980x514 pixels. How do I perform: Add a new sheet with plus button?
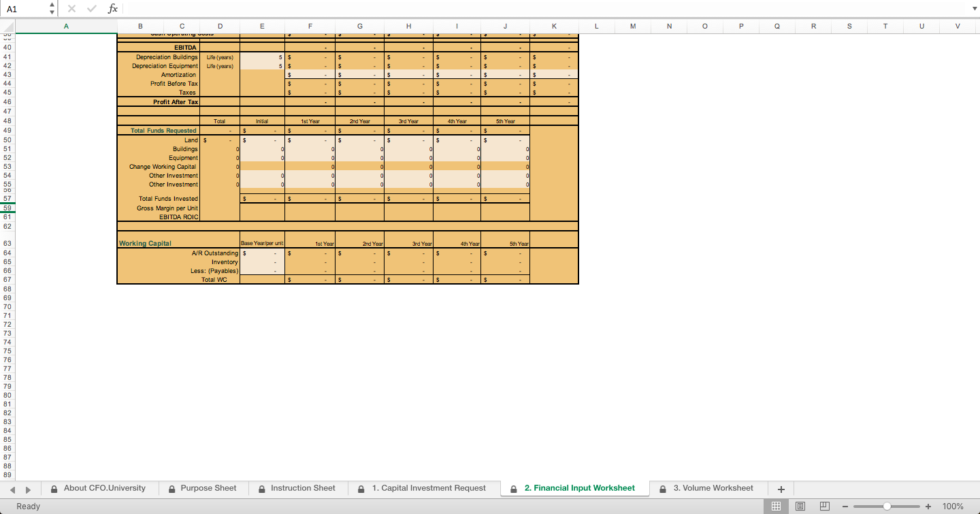[781, 489]
